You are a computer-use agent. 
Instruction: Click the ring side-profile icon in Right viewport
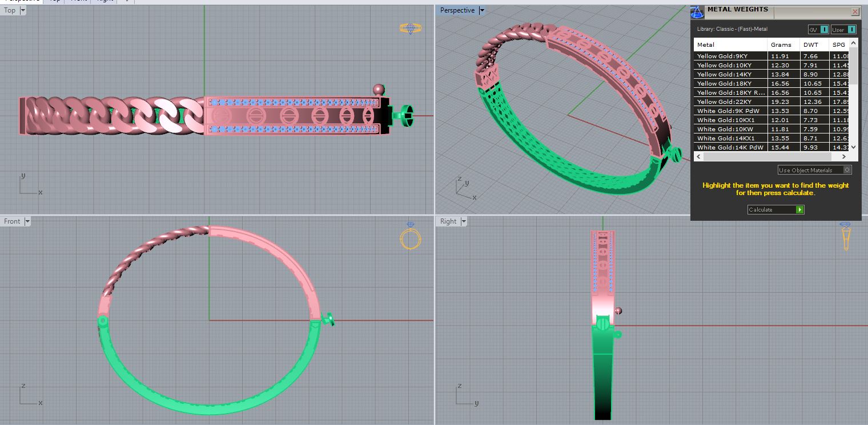846,236
